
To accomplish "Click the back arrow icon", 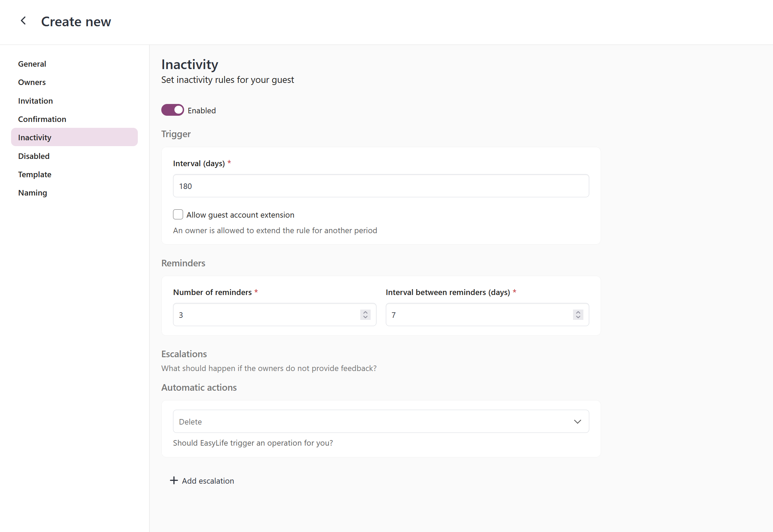I will coord(23,21).
